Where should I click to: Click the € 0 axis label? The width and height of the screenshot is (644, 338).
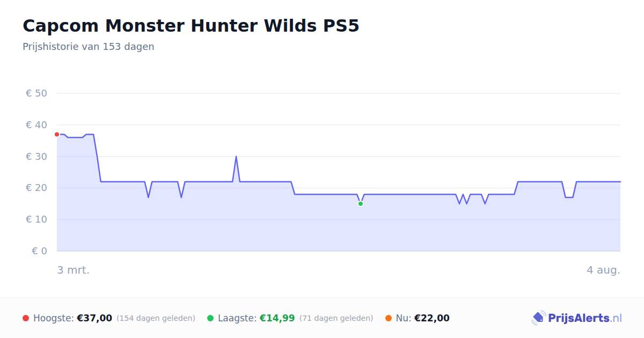tap(40, 251)
